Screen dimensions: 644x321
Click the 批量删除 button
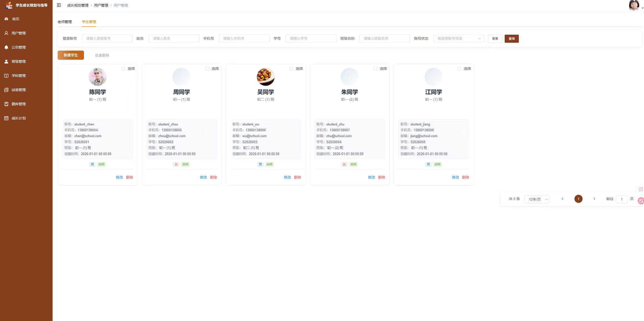[x=102, y=55]
